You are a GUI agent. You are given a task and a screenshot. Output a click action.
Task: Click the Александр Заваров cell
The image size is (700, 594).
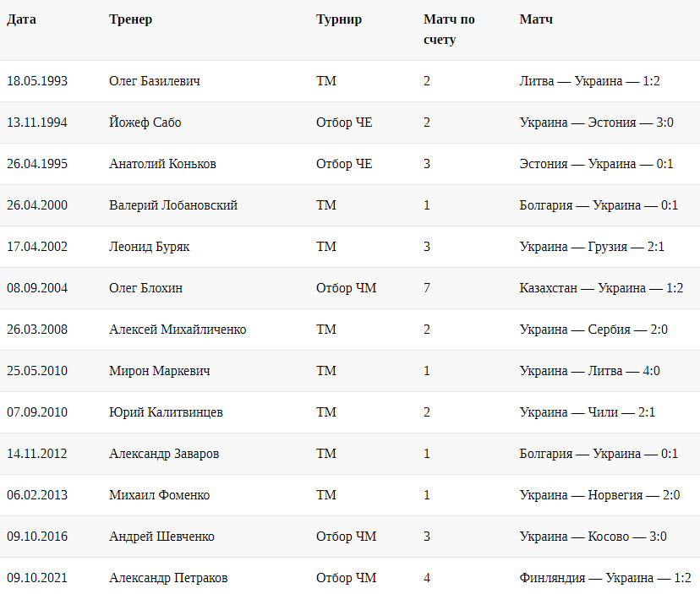pyautogui.click(x=164, y=454)
